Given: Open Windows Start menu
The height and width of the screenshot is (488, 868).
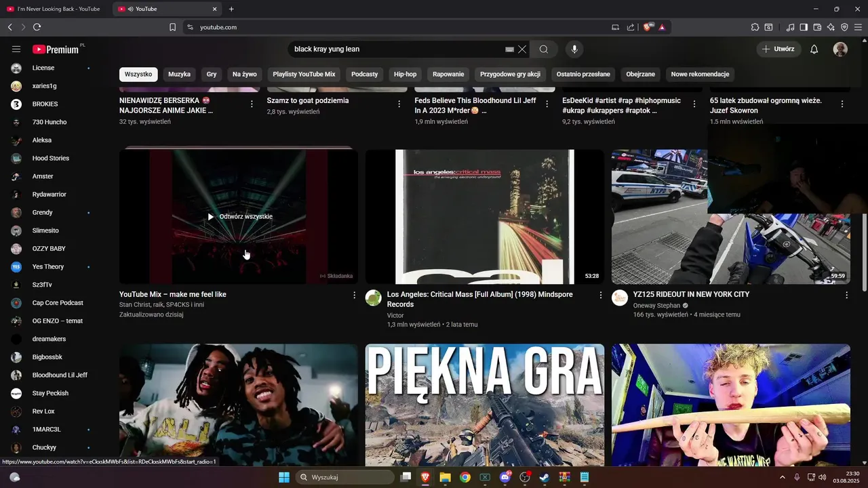Looking at the screenshot, I should [x=283, y=477].
